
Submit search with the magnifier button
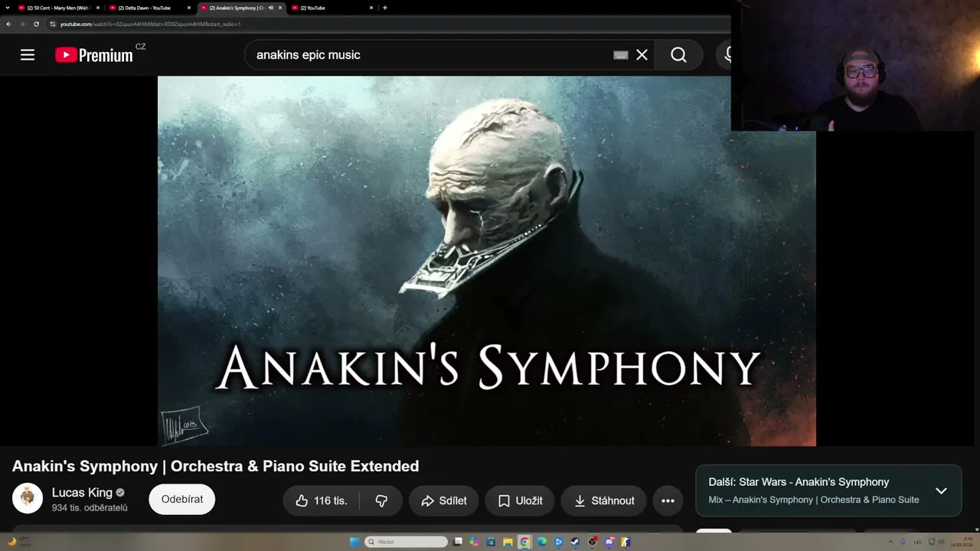tap(678, 55)
